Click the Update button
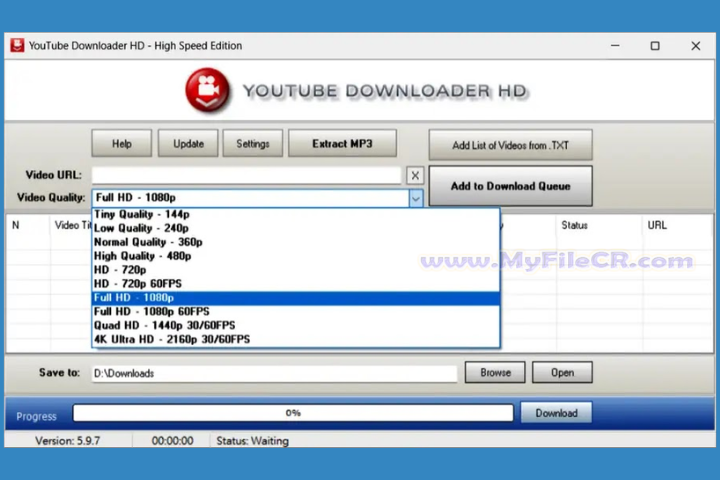 pyautogui.click(x=188, y=144)
